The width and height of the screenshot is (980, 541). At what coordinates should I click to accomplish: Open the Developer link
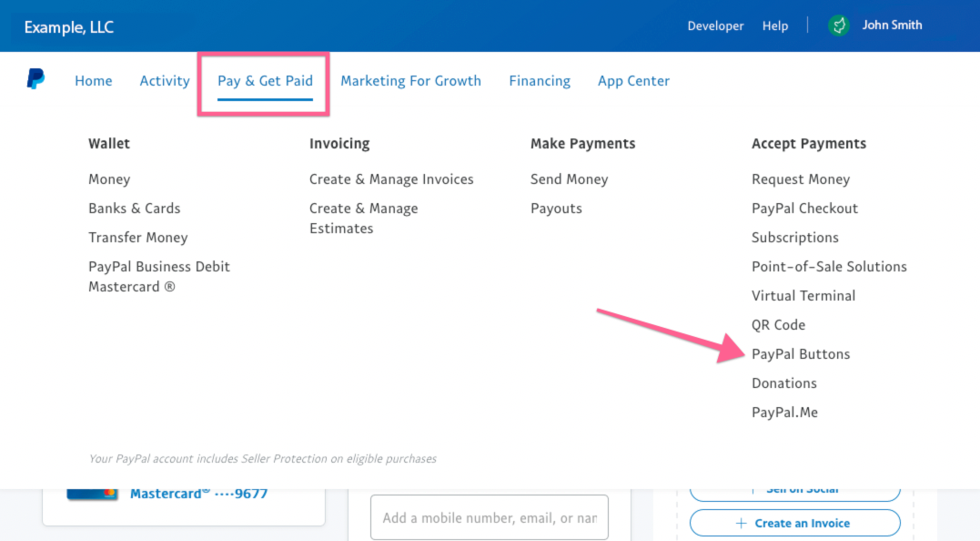(x=715, y=26)
